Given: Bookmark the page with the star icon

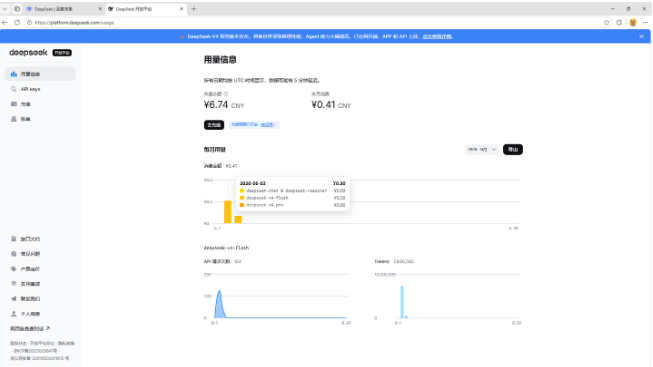Looking at the screenshot, I should [x=606, y=22].
